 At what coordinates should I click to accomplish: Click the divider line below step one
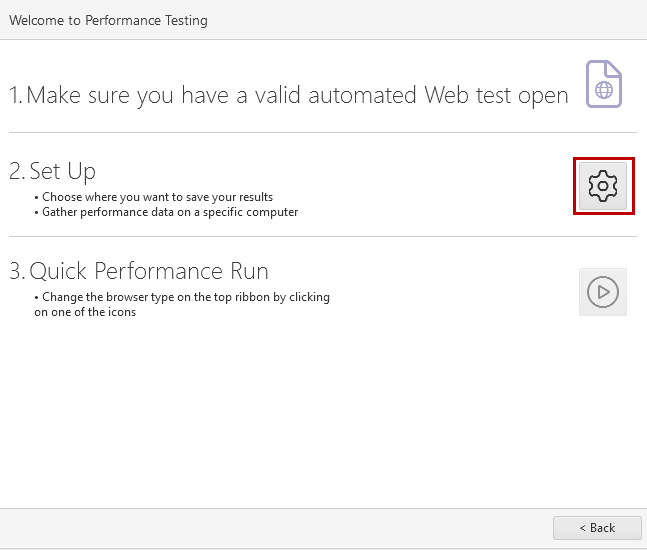(323, 132)
